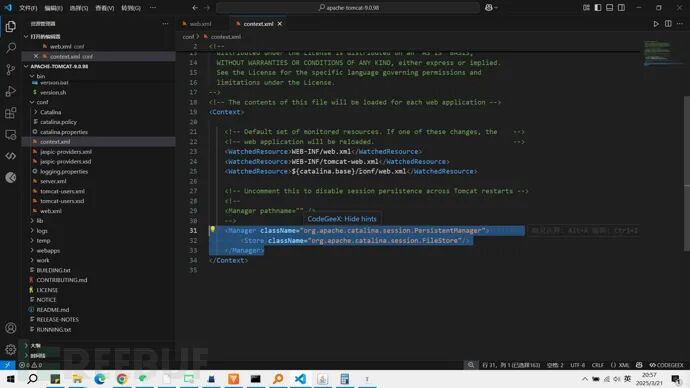Open server.xml in the file tree

click(x=53, y=181)
